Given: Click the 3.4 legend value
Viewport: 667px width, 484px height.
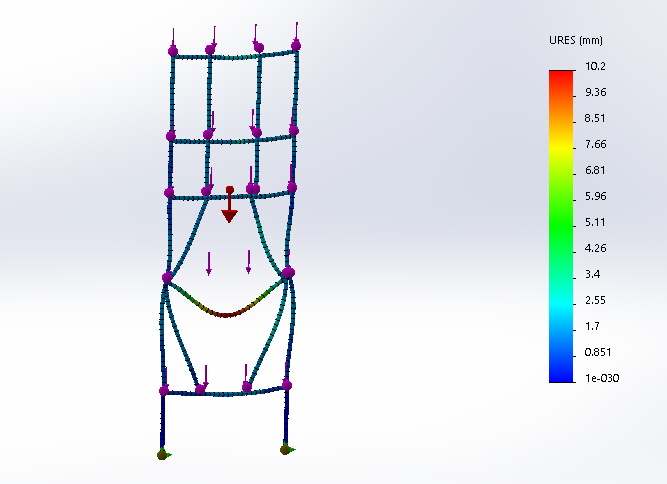Looking at the screenshot, I should coord(593,274).
